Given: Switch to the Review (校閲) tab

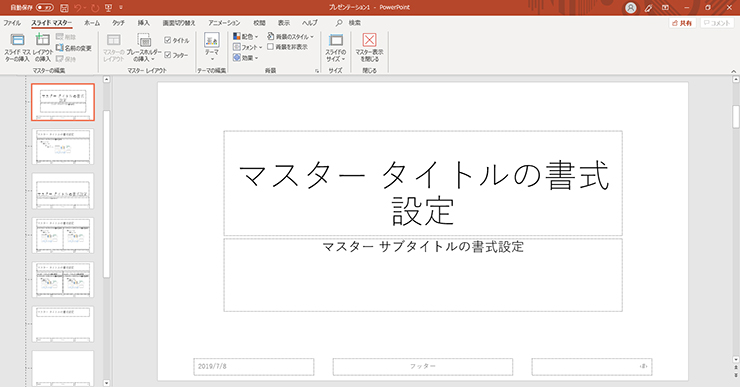Looking at the screenshot, I should [x=259, y=23].
